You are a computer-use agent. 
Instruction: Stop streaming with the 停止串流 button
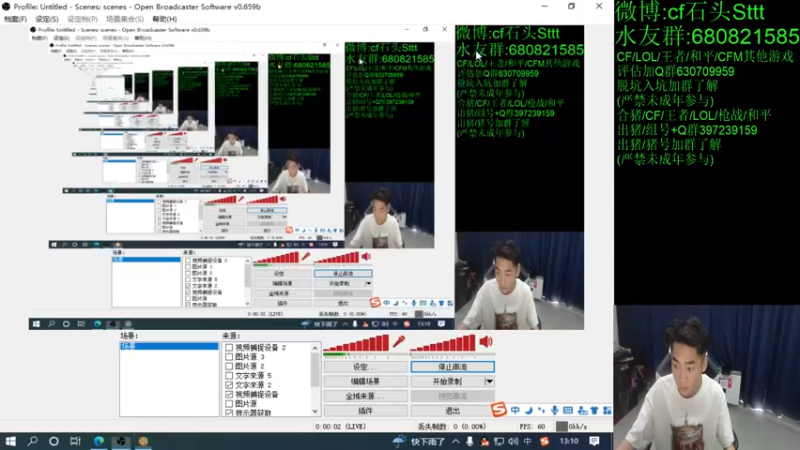click(x=453, y=367)
